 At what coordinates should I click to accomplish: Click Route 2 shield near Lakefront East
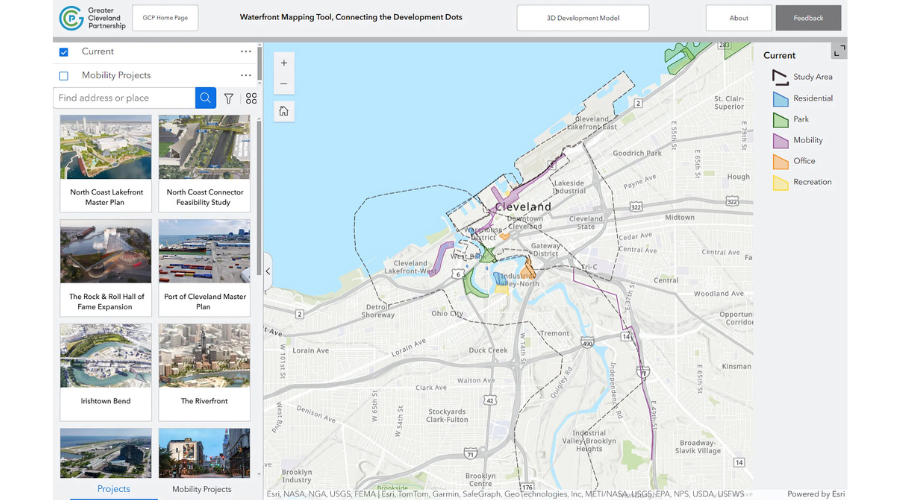click(x=638, y=103)
